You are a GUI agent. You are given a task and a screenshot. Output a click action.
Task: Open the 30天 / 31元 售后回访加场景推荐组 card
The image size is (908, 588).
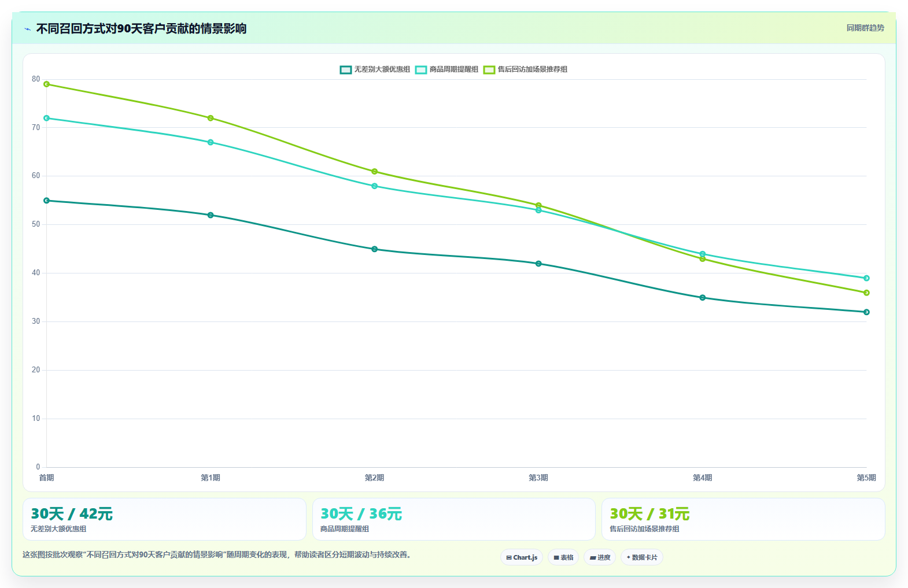[743, 519]
